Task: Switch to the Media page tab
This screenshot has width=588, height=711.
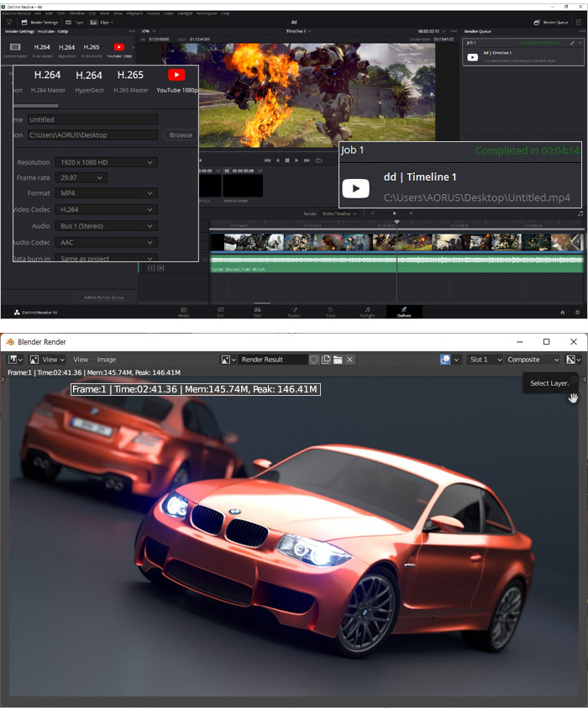Action: click(184, 312)
